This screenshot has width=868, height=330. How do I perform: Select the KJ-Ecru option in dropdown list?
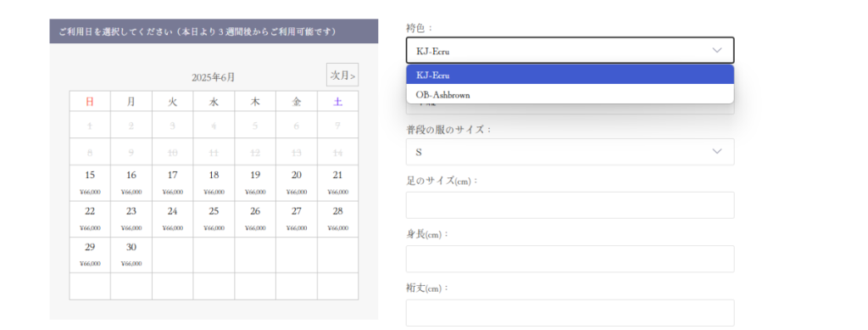point(570,75)
